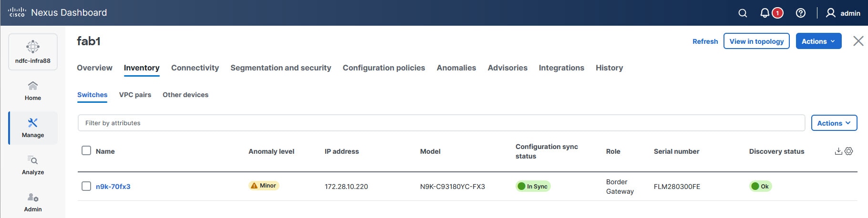The height and width of the screenshot is (218, 868).
Task: Download table data using export icon
Action: coord(838,151)
